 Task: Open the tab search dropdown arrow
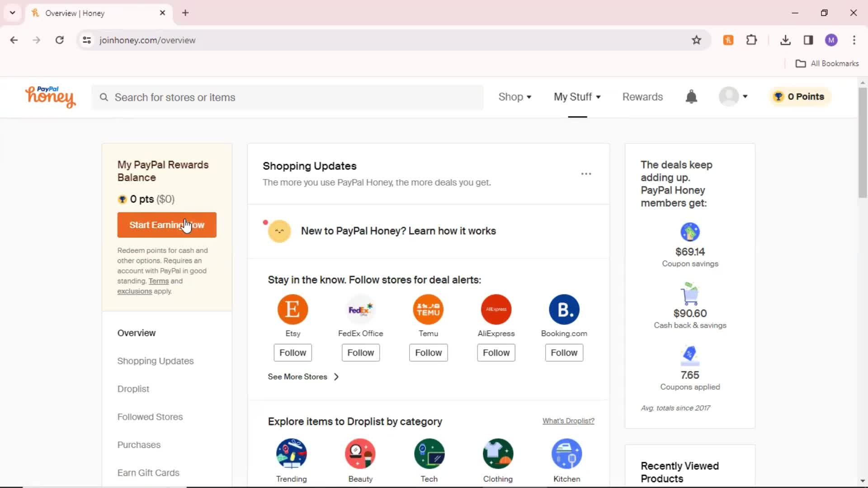pos(13,13)
